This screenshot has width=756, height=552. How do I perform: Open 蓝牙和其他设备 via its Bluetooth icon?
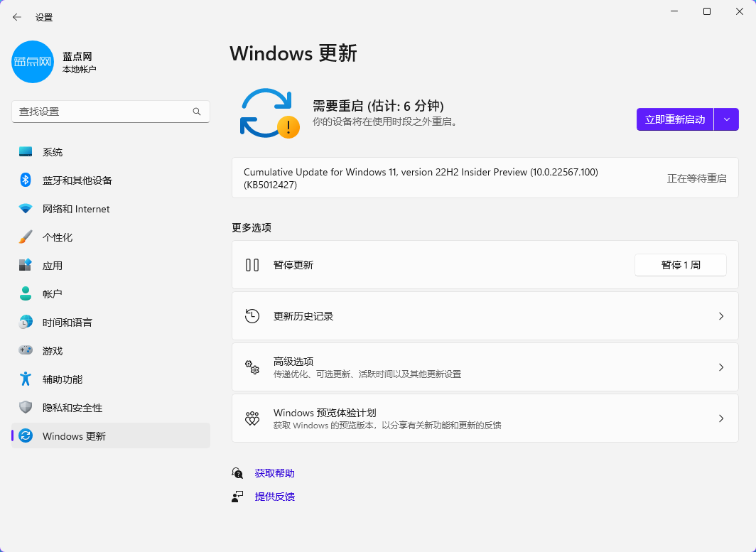[24, 180]
